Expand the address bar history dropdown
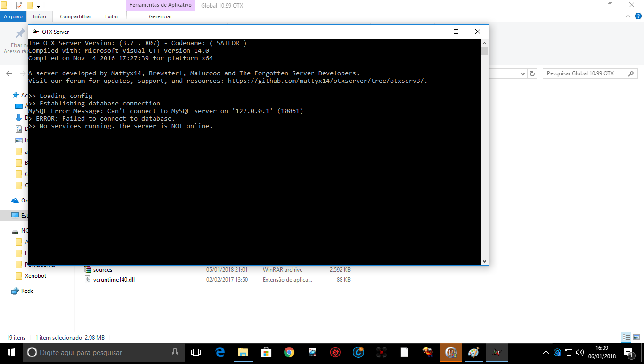The width and height of the screenshot is (644, 364). [x=522, y=73]
